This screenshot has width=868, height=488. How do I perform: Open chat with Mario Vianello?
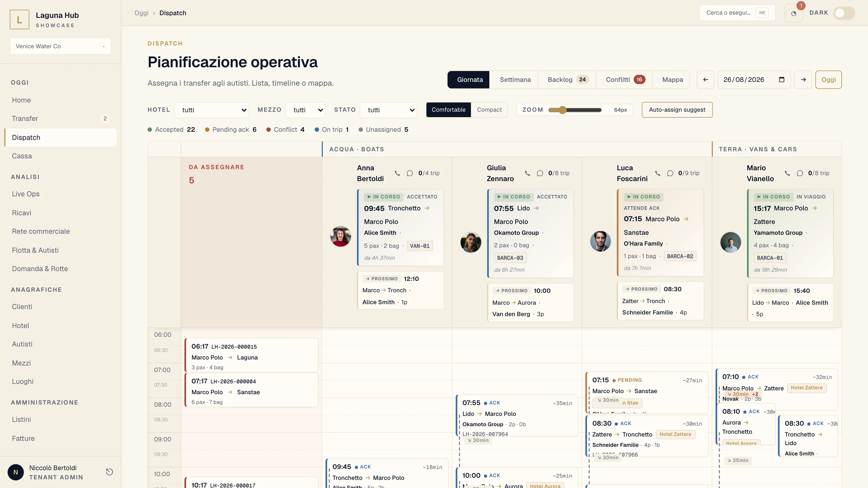pyautogui.click(x=800, y=173)
